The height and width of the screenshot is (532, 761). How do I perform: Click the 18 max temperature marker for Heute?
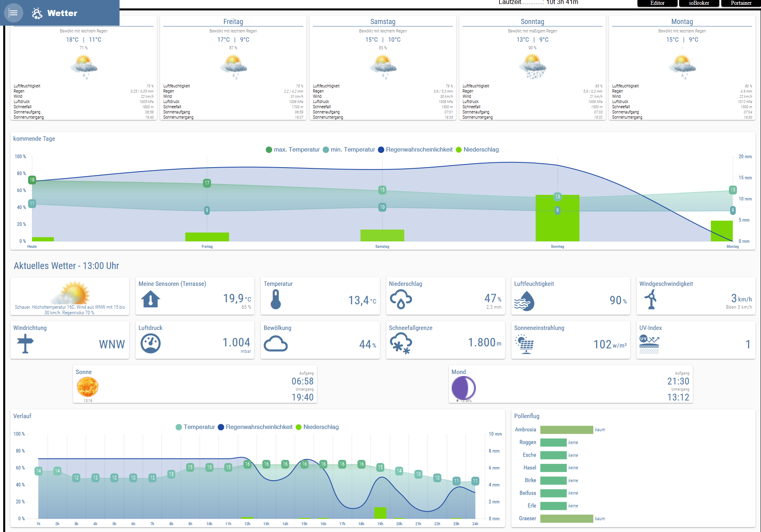(x=32, y=180)
